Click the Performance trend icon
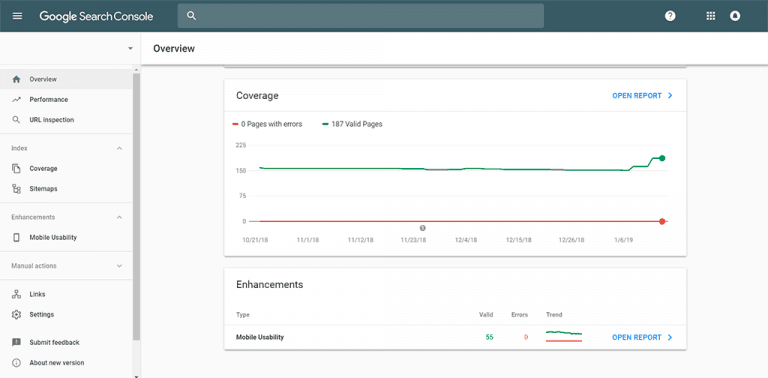This screenshot has height=378, width=768. click(16, 99)
